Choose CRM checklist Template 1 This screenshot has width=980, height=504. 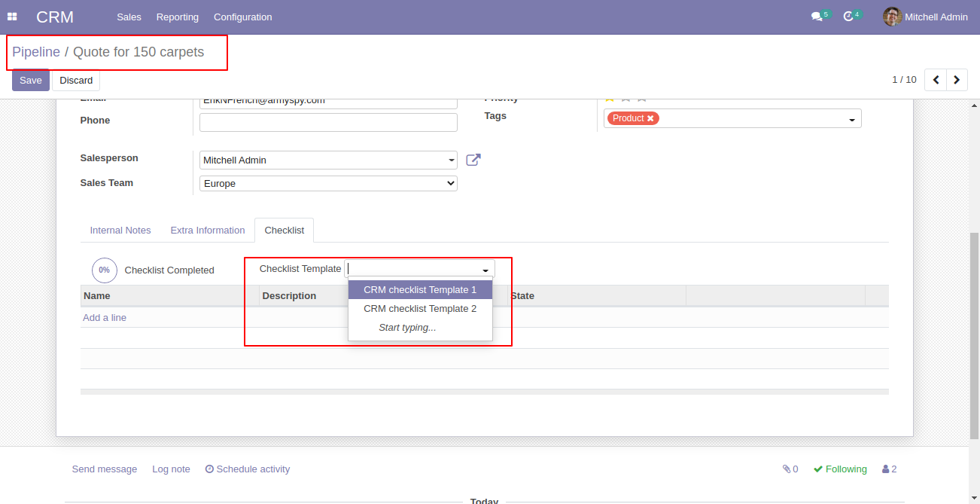tap(420, 289)
